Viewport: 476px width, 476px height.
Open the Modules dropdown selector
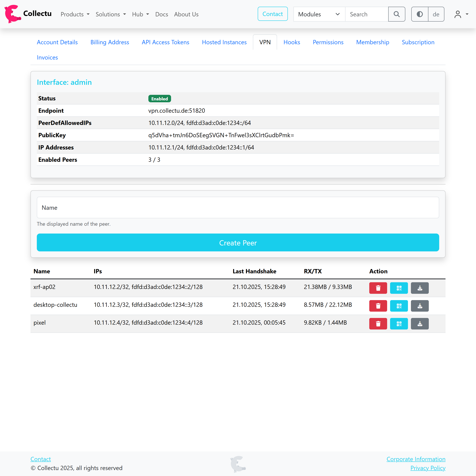click(x=319, y=14)
